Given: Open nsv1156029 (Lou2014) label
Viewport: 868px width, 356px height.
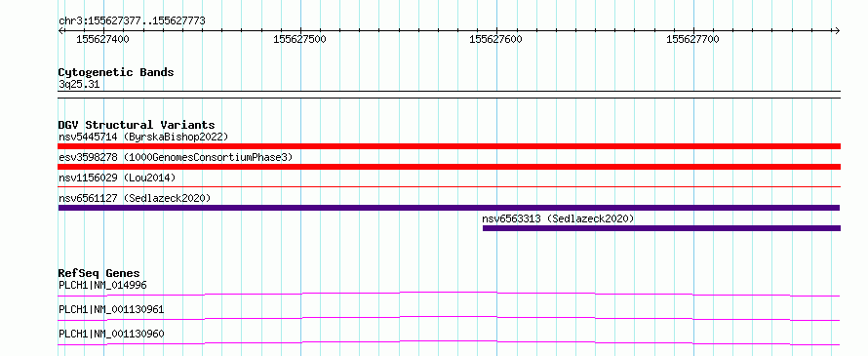Looking at the screenshot, I should point(117,178).
